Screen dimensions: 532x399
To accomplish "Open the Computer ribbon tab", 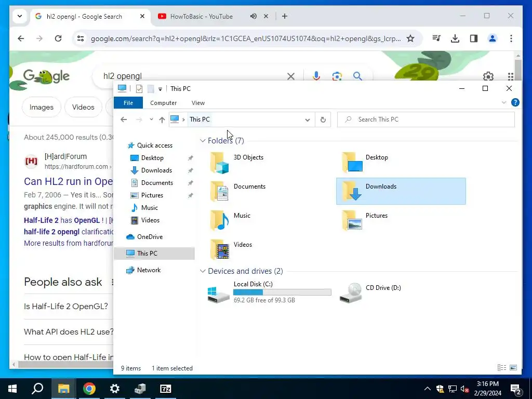I will point(164,103).
